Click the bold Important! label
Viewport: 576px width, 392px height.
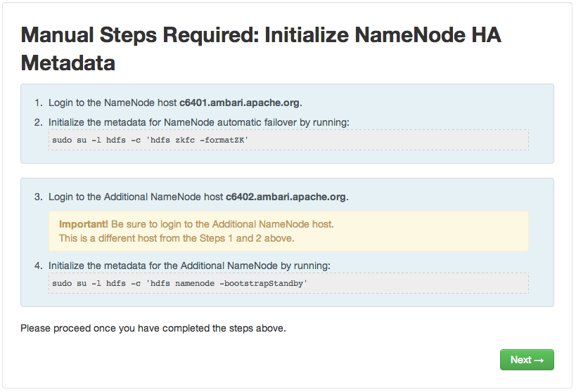(84, 224)
